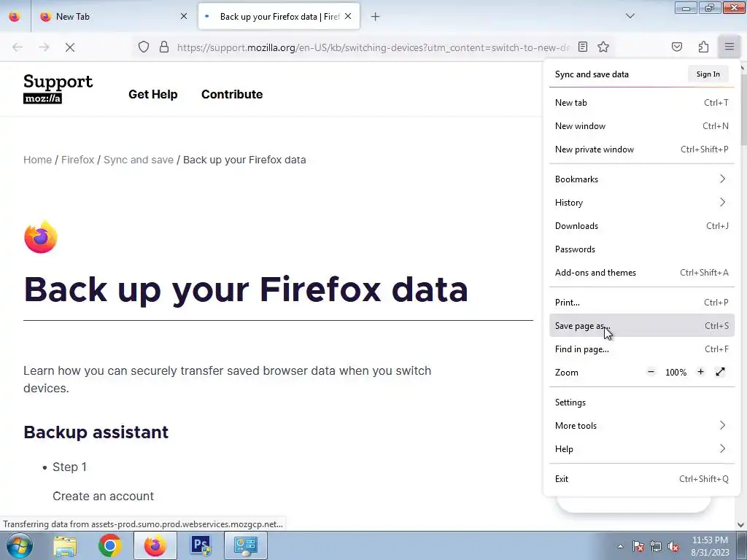Open the Save to Pocket icon
The height and width of the screenshot is (560, 747).
(x=676, y=47)
